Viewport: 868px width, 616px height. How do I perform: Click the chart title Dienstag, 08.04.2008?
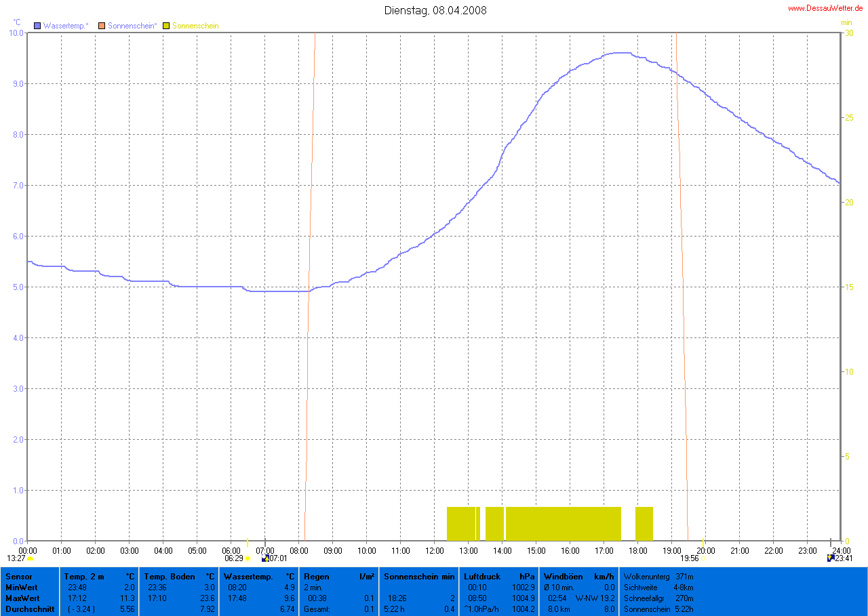pyautogui.click(x=435, y=10)
